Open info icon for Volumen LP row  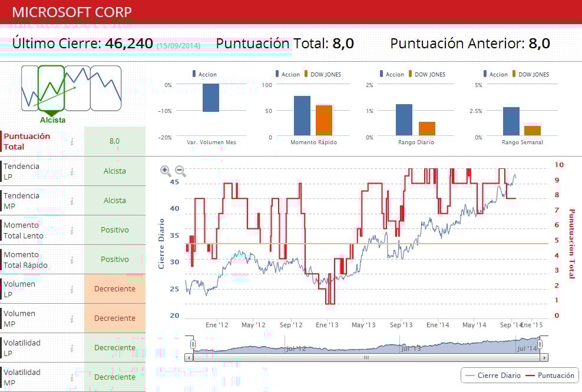pos(72,289)
